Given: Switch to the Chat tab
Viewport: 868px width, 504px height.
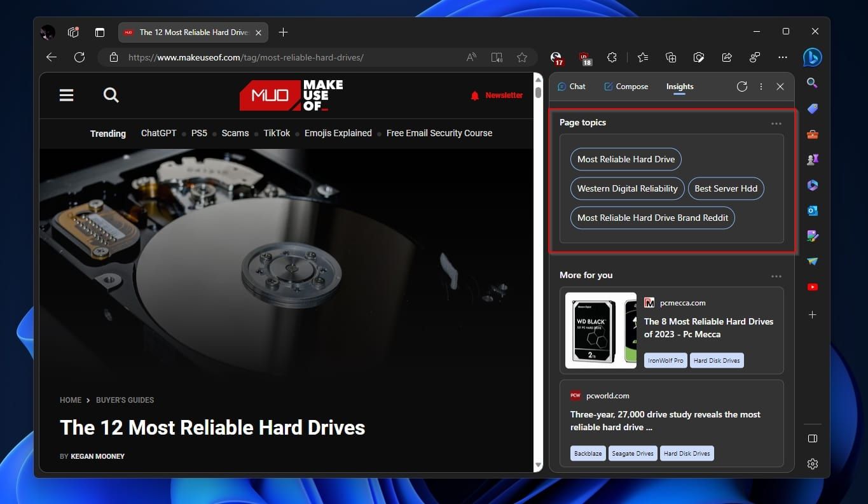Looking at the screenshot, I should point(572,87).
